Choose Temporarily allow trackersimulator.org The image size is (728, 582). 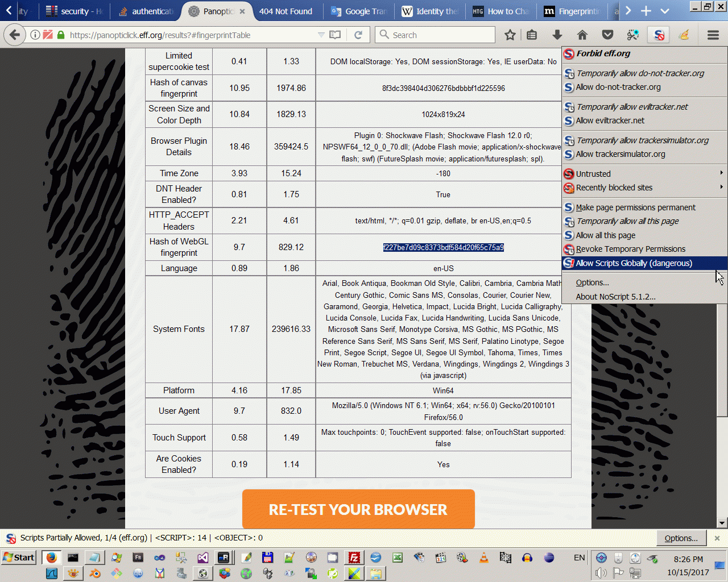click(644, 140)
